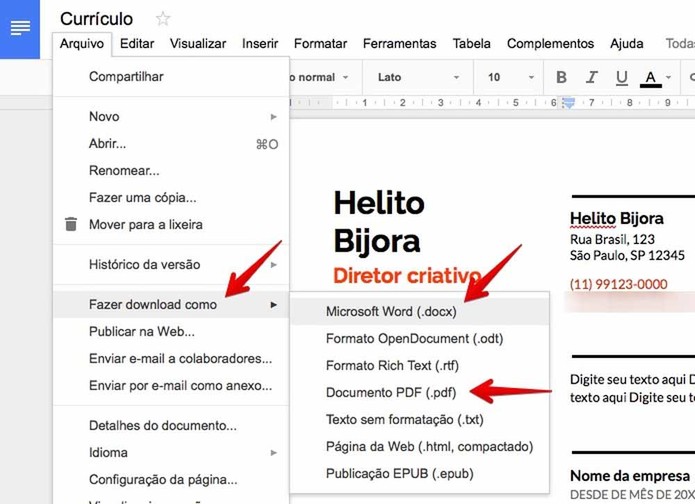This screenshot has width=695, height=504.
Task: Click the Diretor criativo subtitle
Action: point(407,276)
